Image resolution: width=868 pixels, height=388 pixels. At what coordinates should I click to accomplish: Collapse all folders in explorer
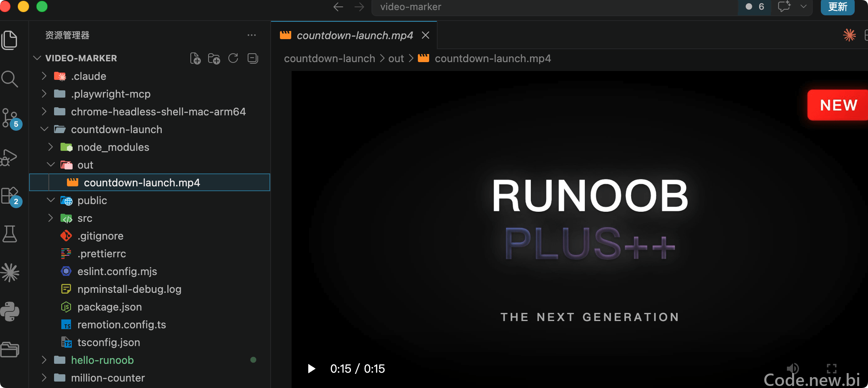(253, 58)
